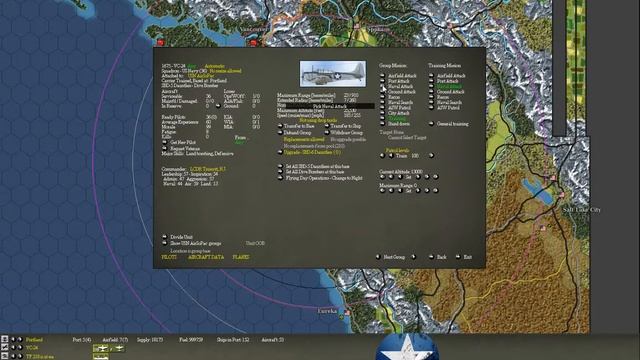Image resolution: width=640 pixels, height=360 pixels.
Task: Increase maximum range with arrow right of Set
Action: 418,191
